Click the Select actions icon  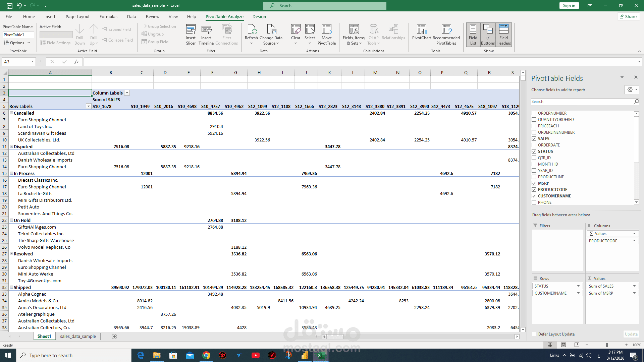pyautogui.click(x=310, y=34)
